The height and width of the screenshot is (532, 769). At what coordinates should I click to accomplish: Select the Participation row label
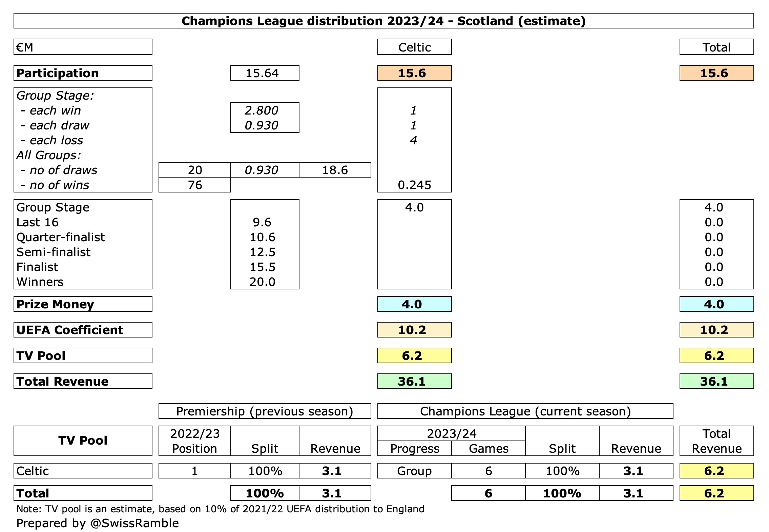click(x=83, y=73)
